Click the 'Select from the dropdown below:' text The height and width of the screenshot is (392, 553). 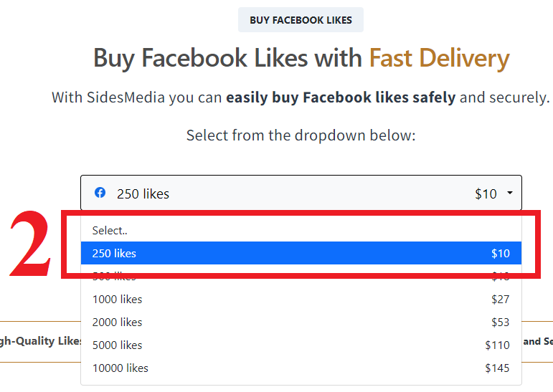pyautogui.click(x=301, y=135)
